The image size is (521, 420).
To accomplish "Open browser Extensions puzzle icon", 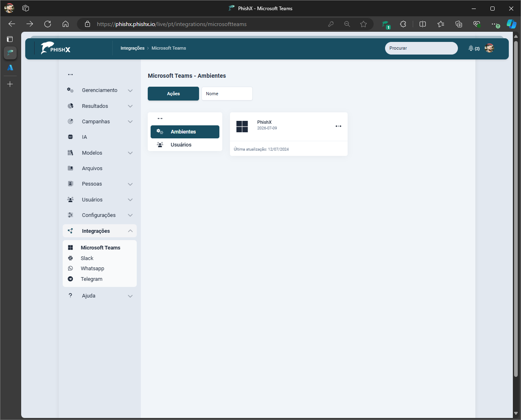I will click(403, 24).
